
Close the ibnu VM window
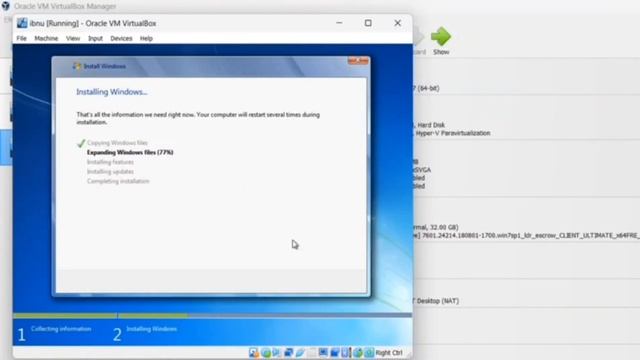[x=398, y=23]
